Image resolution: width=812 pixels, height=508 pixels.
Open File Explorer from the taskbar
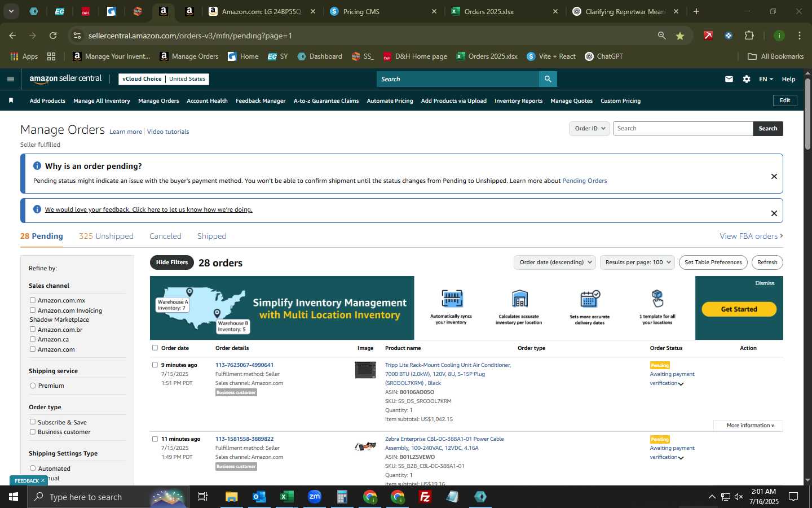pyautogui.click(x=232, y=497)
